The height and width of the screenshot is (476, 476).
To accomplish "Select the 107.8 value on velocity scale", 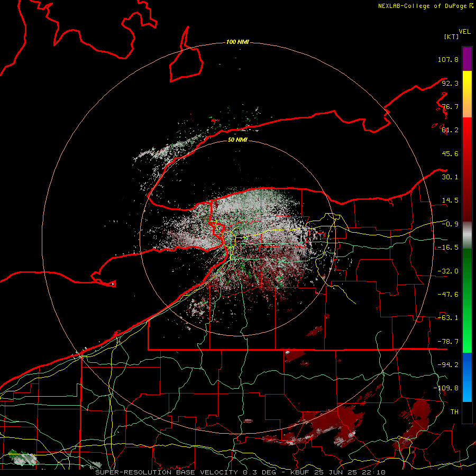I will [448, 59].
